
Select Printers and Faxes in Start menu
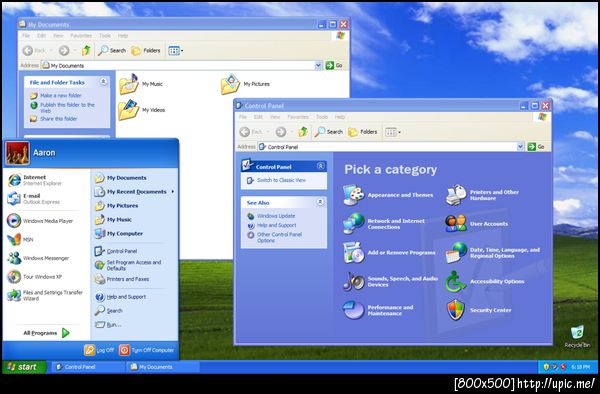[122, 279]
